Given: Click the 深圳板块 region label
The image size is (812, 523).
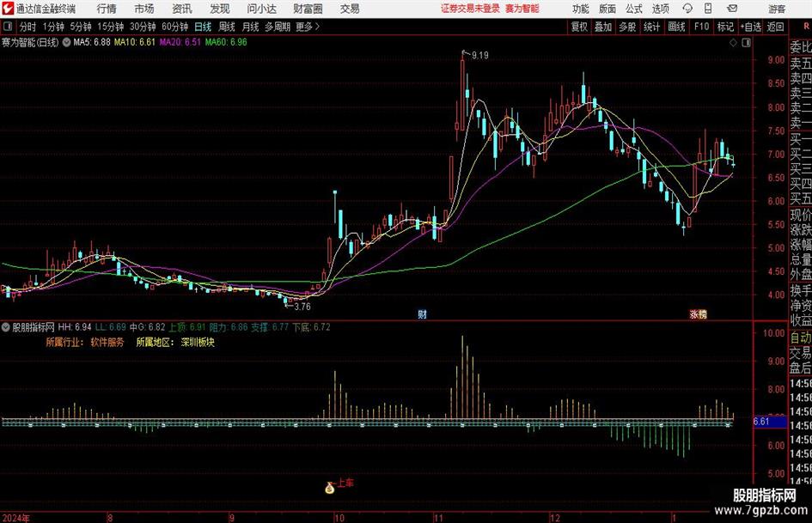Looking at the screenshot, I should coord(198,343).
